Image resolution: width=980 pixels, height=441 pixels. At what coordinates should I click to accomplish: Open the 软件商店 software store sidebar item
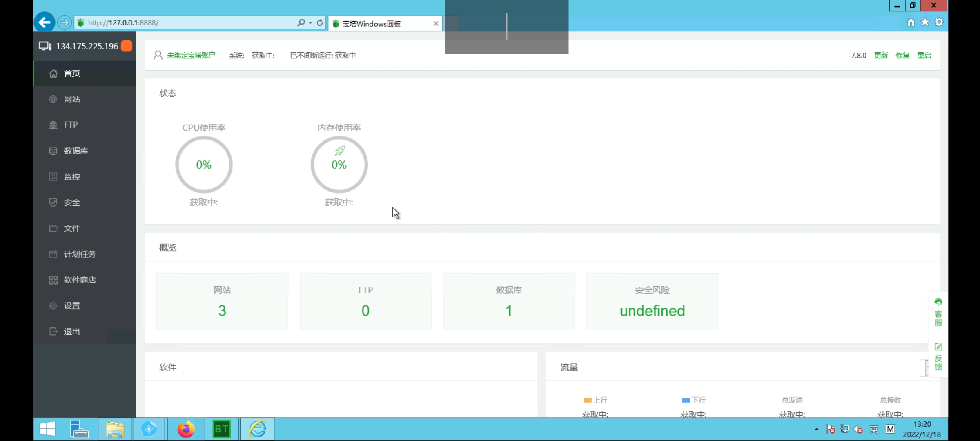(x=85, y=280)
